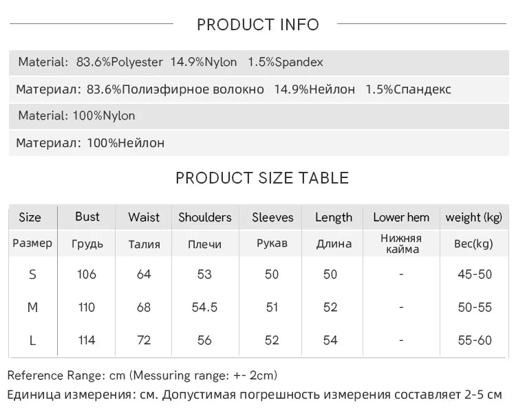Select the M size row label
Viewport: 516px width, 420px height.
pyautogui.click(x=32, y=307)
